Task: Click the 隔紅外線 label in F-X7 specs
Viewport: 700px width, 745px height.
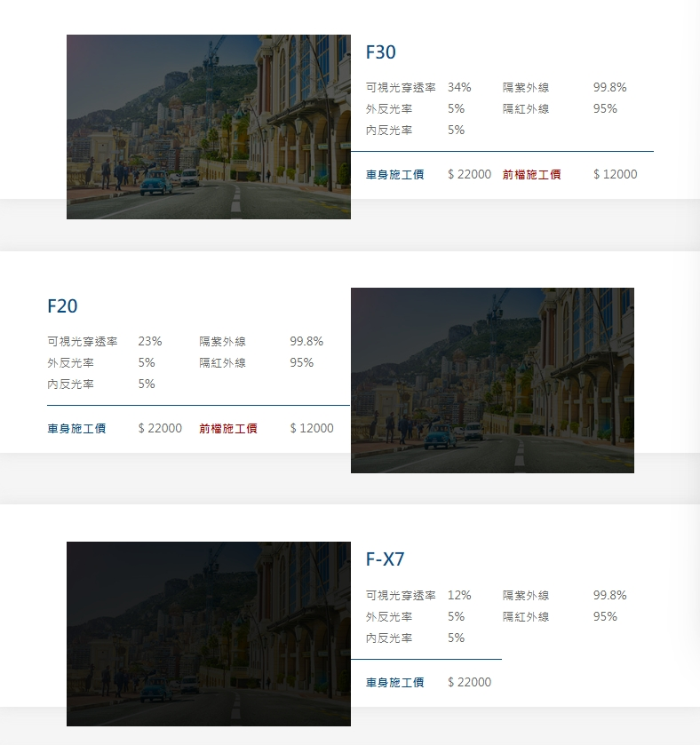Action: click(x=526, y=617)
